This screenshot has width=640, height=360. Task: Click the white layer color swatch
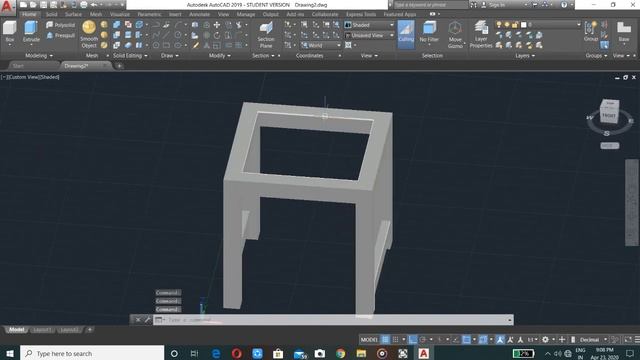pyautogui.click(x=524, y=25)
